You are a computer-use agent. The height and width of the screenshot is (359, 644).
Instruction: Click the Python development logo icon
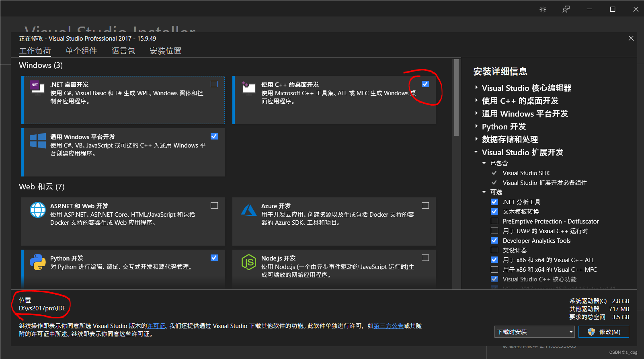(38, 262)
